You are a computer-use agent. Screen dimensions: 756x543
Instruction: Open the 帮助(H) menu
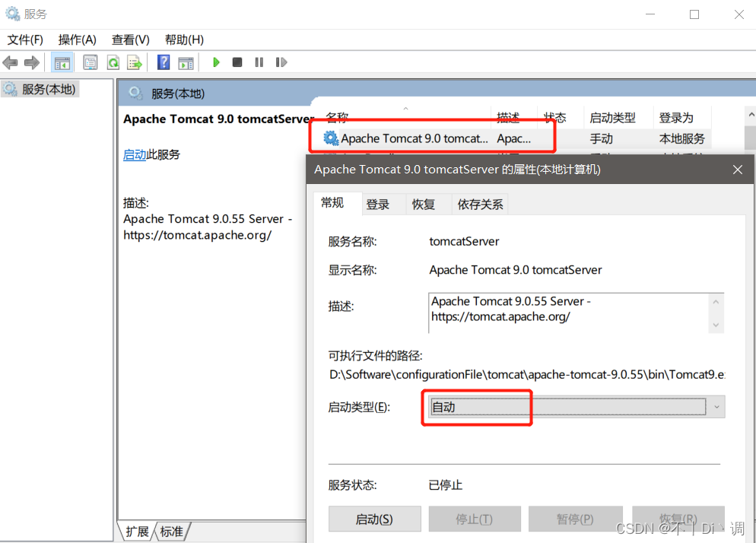(x=184, y=40)
